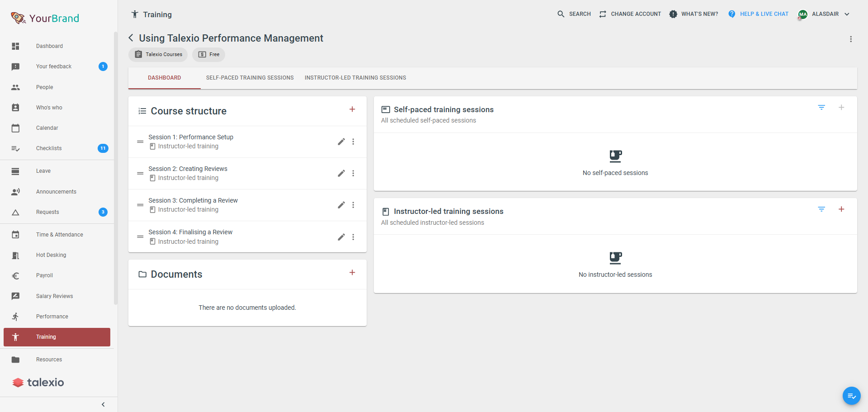This screenshot has width=868, height=412.
Task: Open Help & Live Chat
Action: click(x=758, y=14)
